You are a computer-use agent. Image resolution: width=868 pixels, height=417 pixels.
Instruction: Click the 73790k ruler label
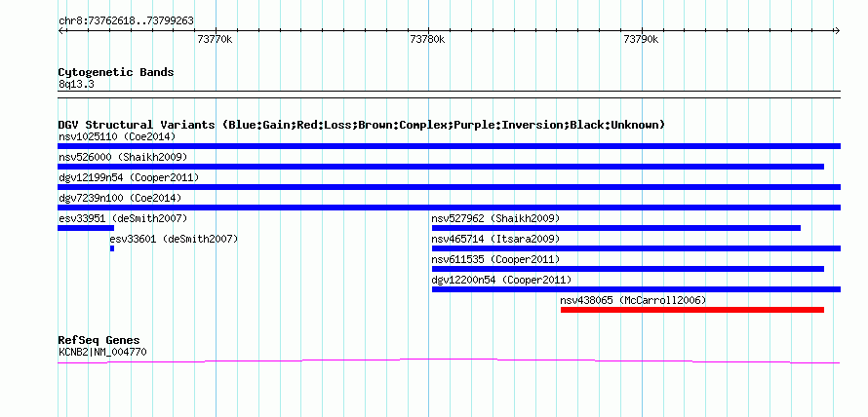point(641,39)
